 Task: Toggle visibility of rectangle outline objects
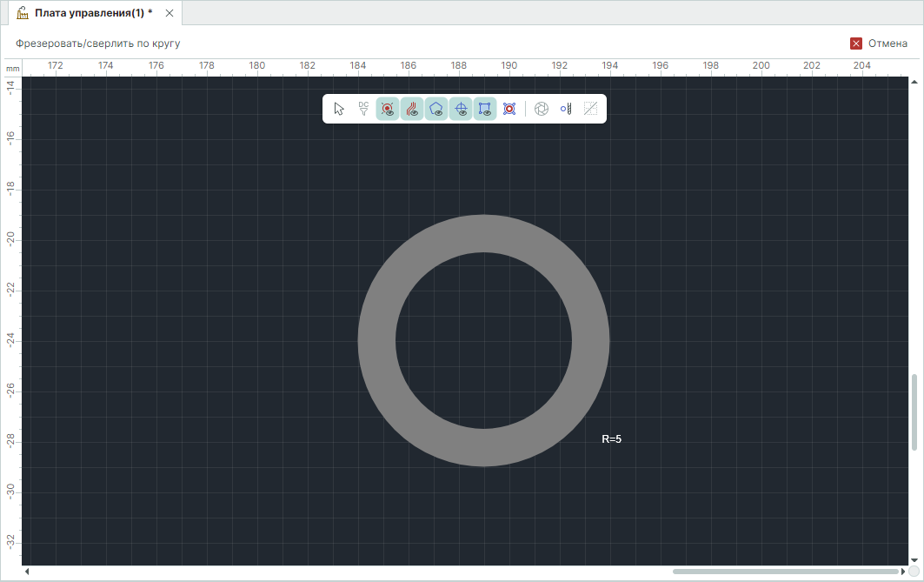(485, 109)
